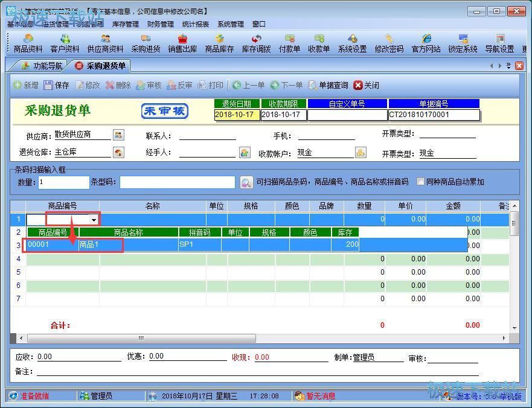Click the 退货日期 field 2018-10-17
The width and height of the screenshot is (532, 408).
tap(237, 115)
